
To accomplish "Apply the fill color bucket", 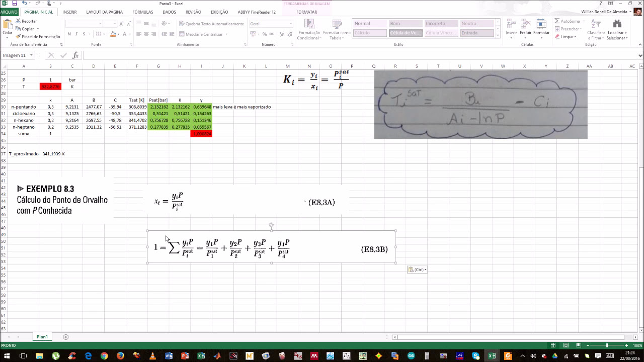I will tap(113, 34).
